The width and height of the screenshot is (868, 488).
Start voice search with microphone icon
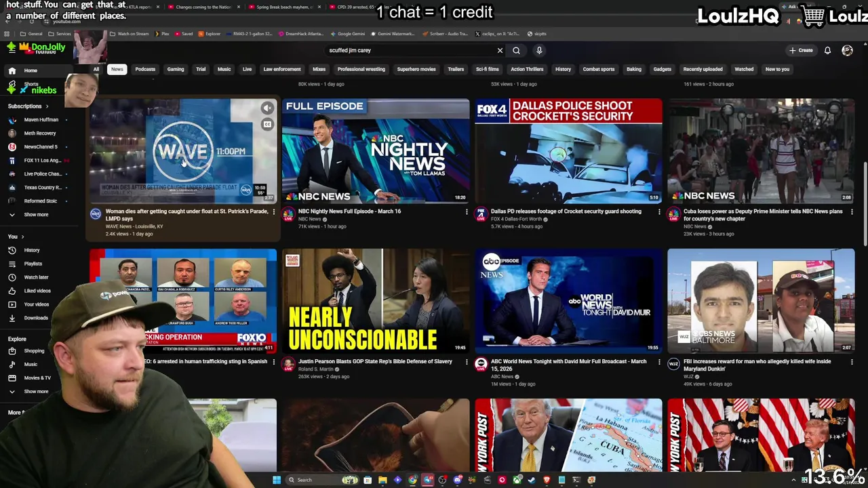(539, 50)
